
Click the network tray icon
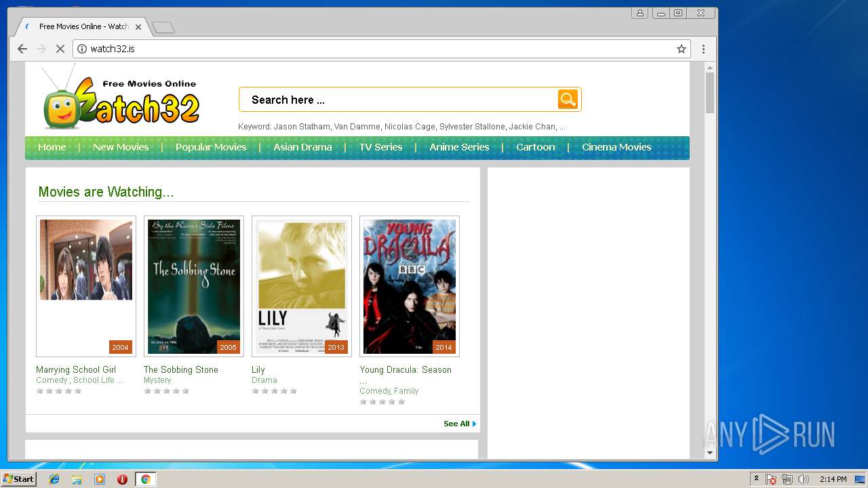787,479
